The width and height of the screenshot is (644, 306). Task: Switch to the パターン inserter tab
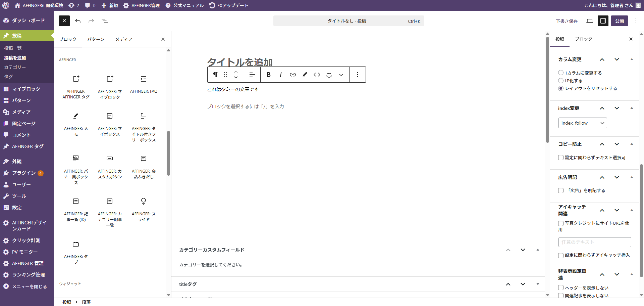click(96, 39)
